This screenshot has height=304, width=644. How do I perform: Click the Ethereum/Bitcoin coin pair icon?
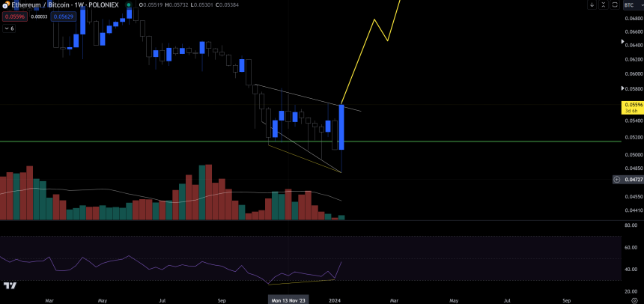5,4
